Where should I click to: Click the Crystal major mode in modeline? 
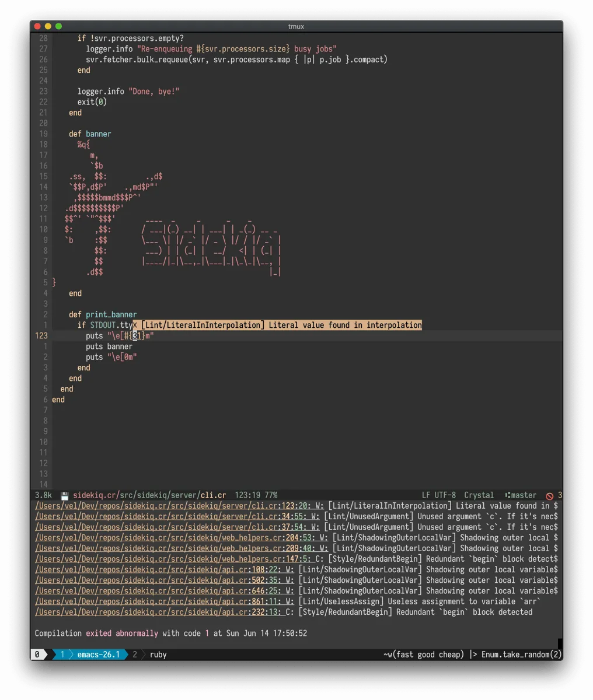(x=479, y=495)
